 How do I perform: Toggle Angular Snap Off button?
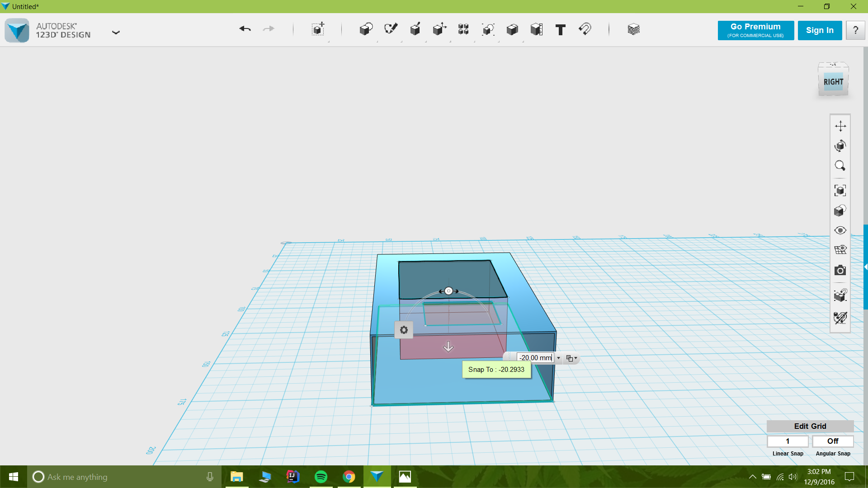point(832,441)
